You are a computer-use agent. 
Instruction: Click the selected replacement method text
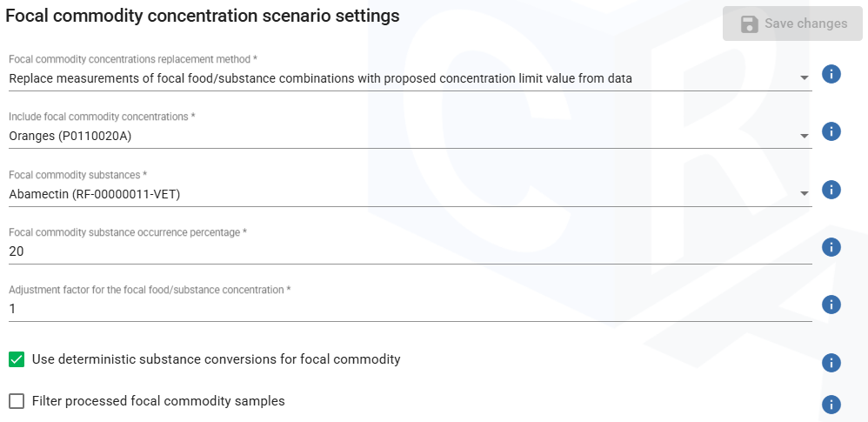[x=320, y=78]
